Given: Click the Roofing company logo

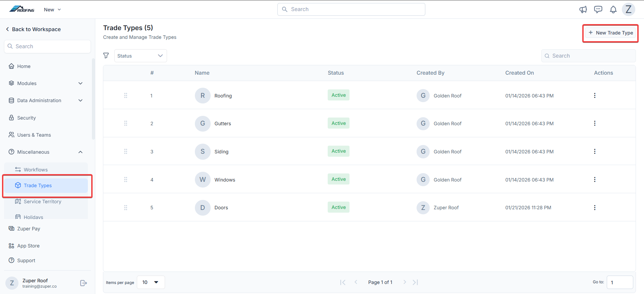Looking at the screenshot, I should (x=22, y=9).
